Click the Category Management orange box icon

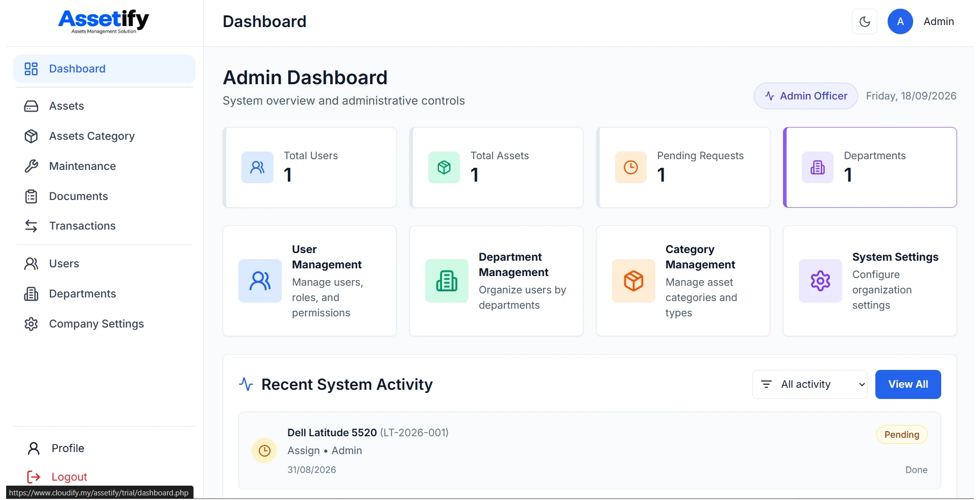click(x=634, y=281)
